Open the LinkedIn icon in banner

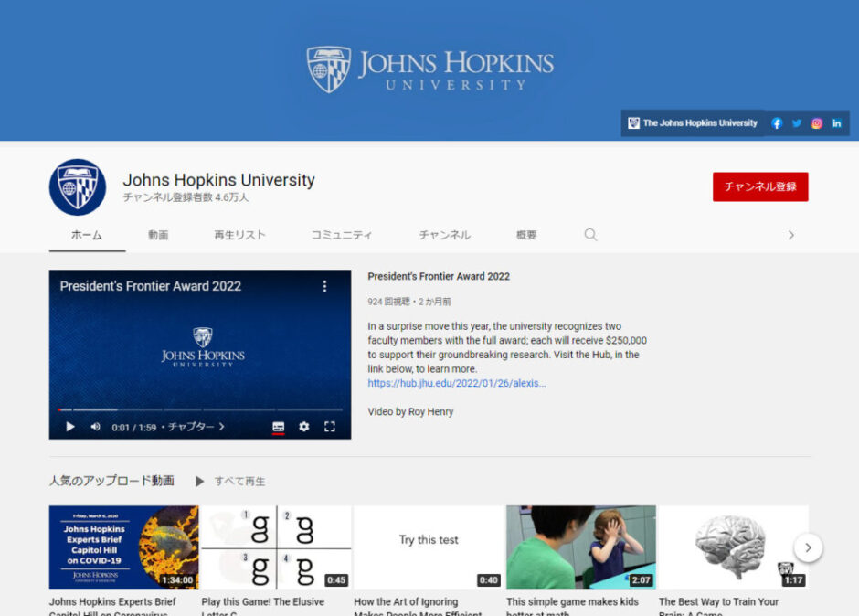pos(836,123)
